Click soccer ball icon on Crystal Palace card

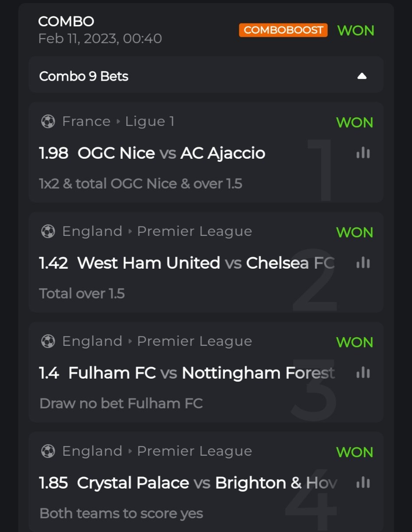[48, 451]
